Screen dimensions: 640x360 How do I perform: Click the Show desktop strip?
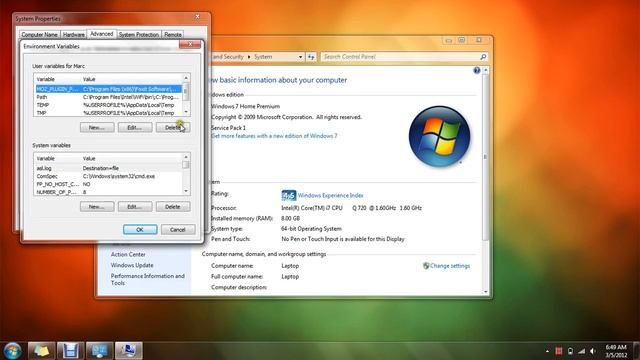[636, 351]
